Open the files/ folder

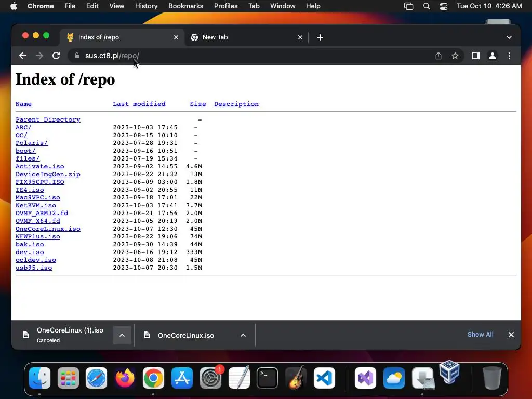[28, 159]
